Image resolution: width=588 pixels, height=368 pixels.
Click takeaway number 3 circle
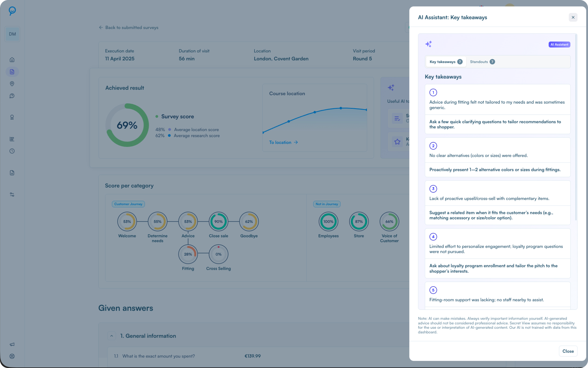coord(433,189)
